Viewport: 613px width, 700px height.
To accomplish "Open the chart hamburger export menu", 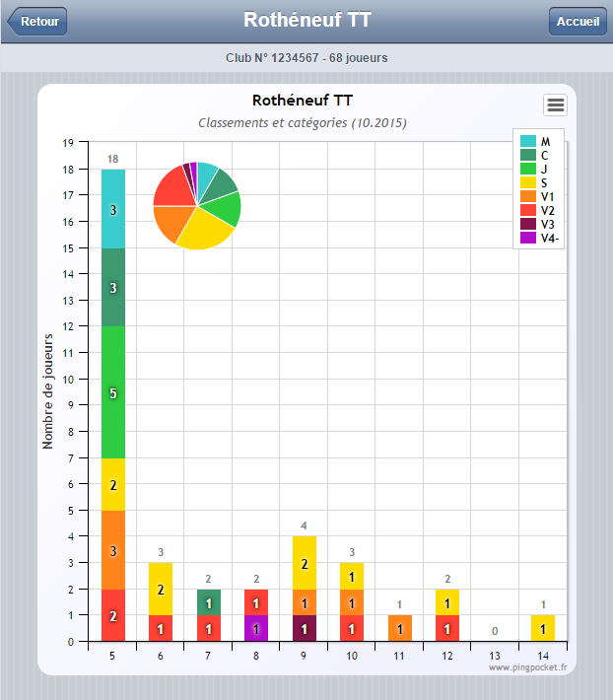I will [x=555, y=105].
